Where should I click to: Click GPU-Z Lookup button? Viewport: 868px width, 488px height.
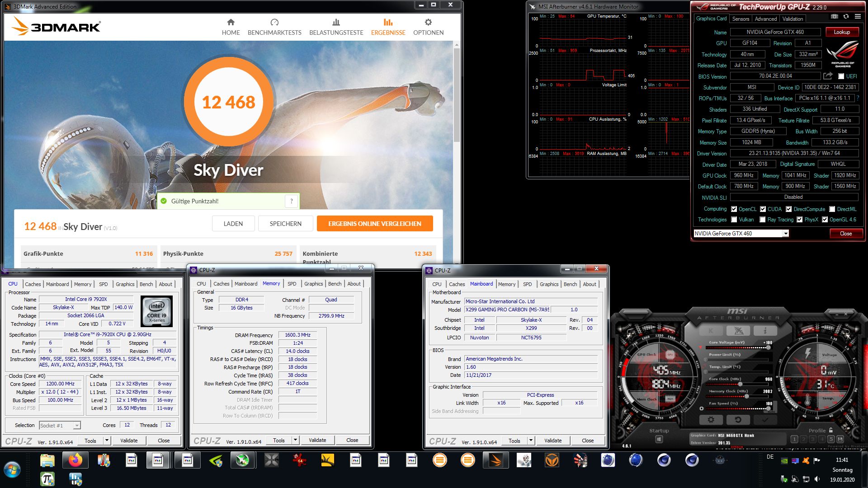tap(841, 32)
